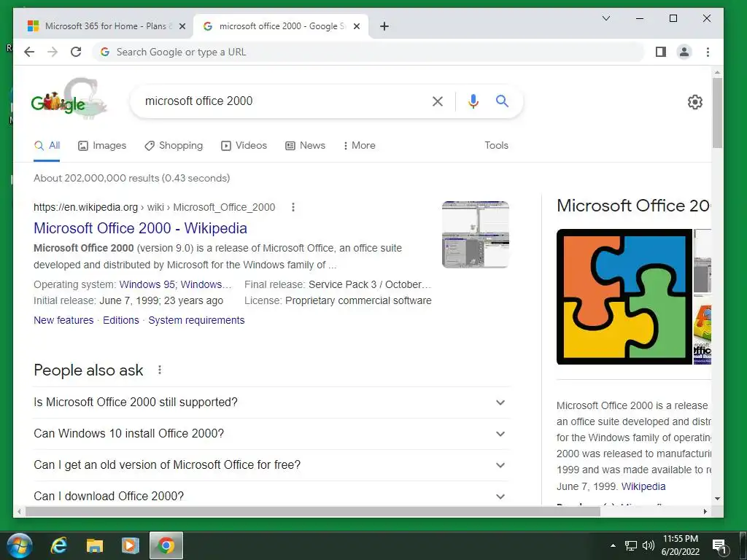The image size is (747, 560).
Task: Open the System requirements sublink
Action: coord(196,320)
